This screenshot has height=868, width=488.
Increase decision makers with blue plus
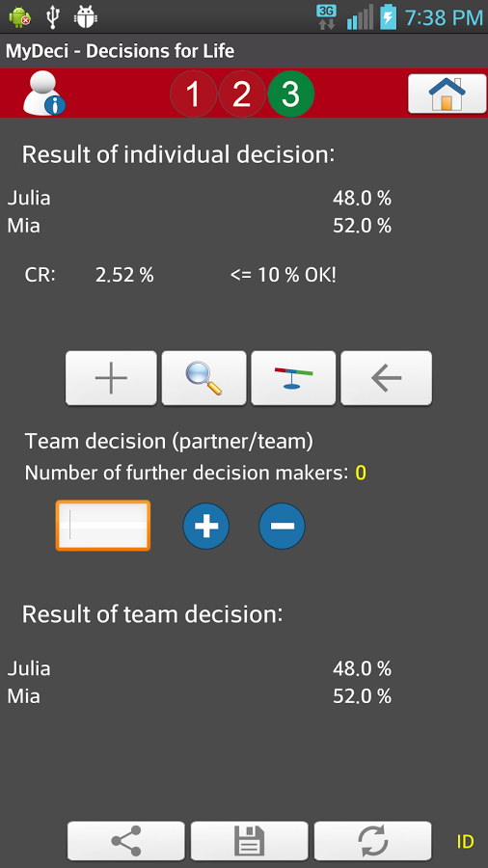point(206,526)
